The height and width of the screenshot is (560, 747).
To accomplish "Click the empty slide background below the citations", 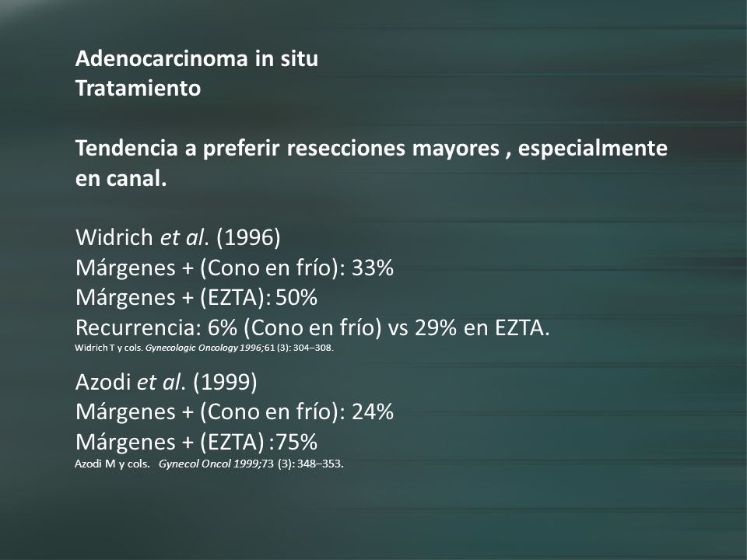I will (373, 514).
